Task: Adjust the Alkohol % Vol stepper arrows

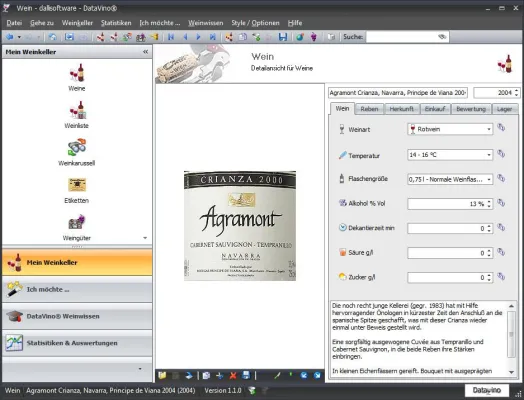Action: point(489,204)
